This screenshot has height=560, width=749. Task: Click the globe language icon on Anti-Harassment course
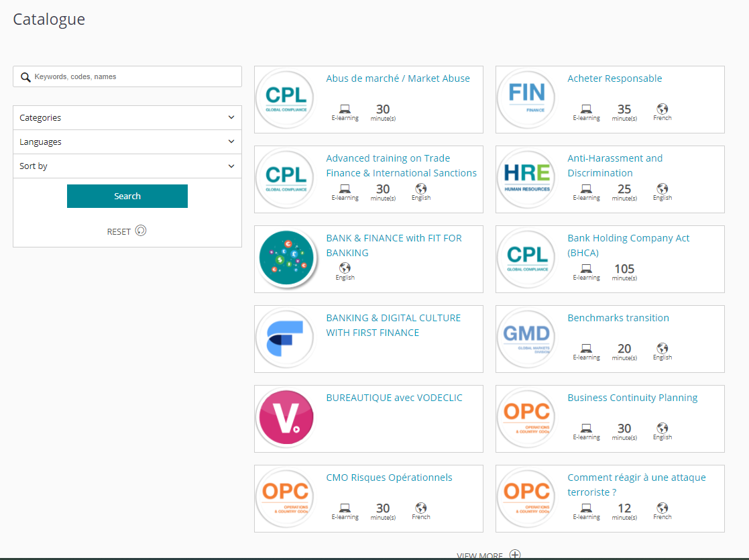click(662, 188)
